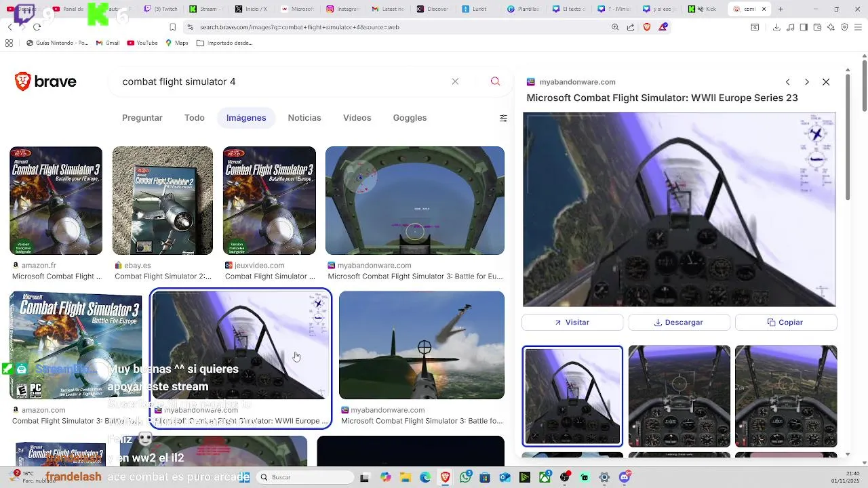Open the Guías Nintendo bookmark
Viewport: 868px width, 488px height.
(x=57, y=43)
